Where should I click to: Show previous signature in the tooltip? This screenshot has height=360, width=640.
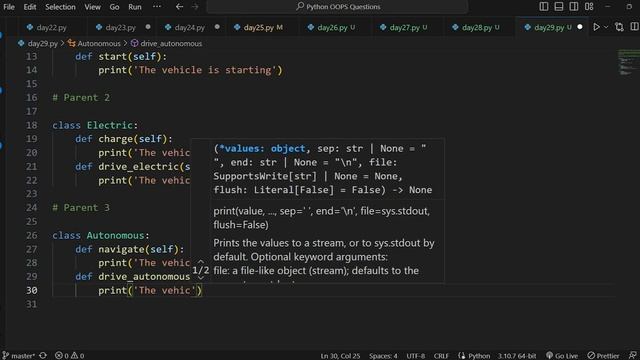tap(201, 261)
